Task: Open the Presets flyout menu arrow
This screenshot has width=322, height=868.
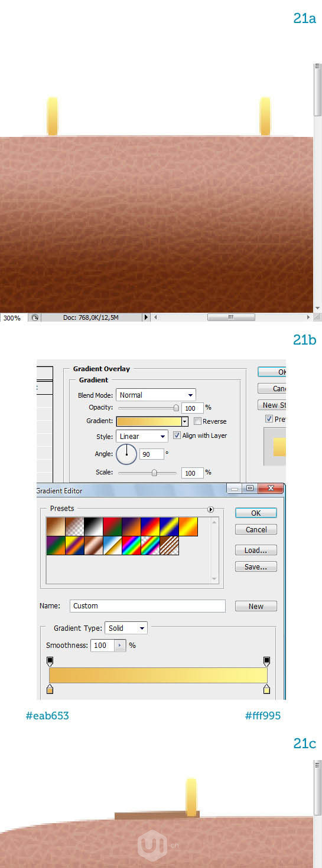Action: tap(210, 509)
